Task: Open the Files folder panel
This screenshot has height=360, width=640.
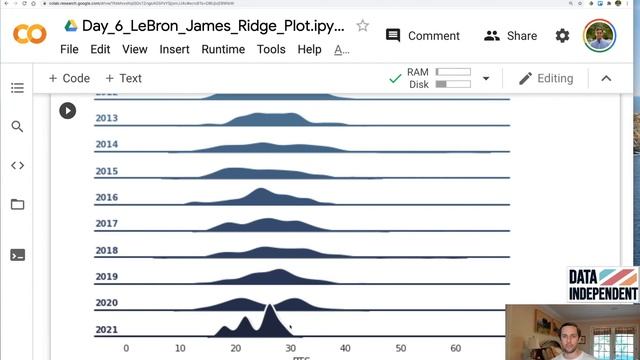Action: [x=17, y=204]
